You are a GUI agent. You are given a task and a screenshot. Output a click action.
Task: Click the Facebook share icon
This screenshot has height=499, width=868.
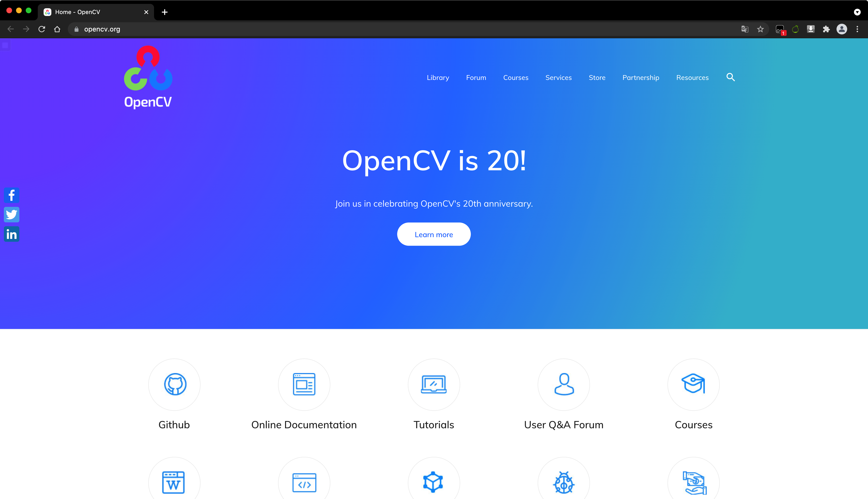click(x=12, y=195)
